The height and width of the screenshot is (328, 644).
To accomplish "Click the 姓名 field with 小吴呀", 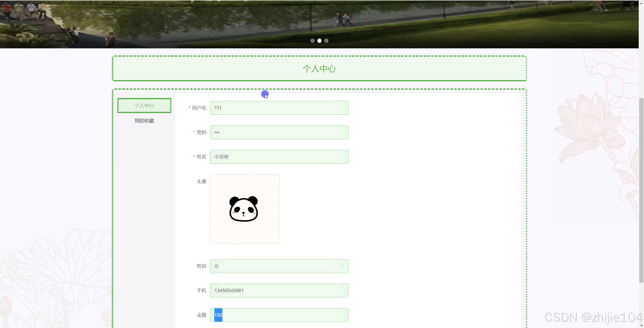I will coord(279,157).
